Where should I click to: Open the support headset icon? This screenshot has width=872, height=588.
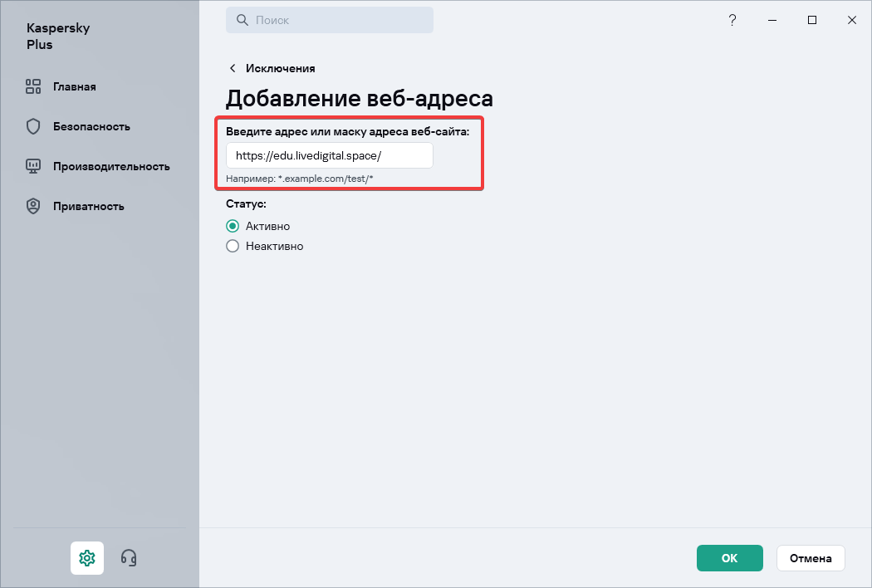(x=129, y=557)
